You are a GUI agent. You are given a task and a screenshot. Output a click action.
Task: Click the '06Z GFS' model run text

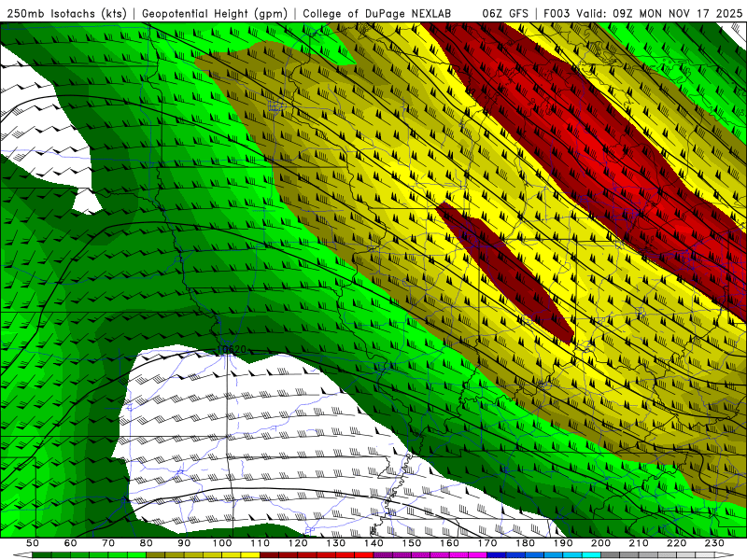pos(505,14)
